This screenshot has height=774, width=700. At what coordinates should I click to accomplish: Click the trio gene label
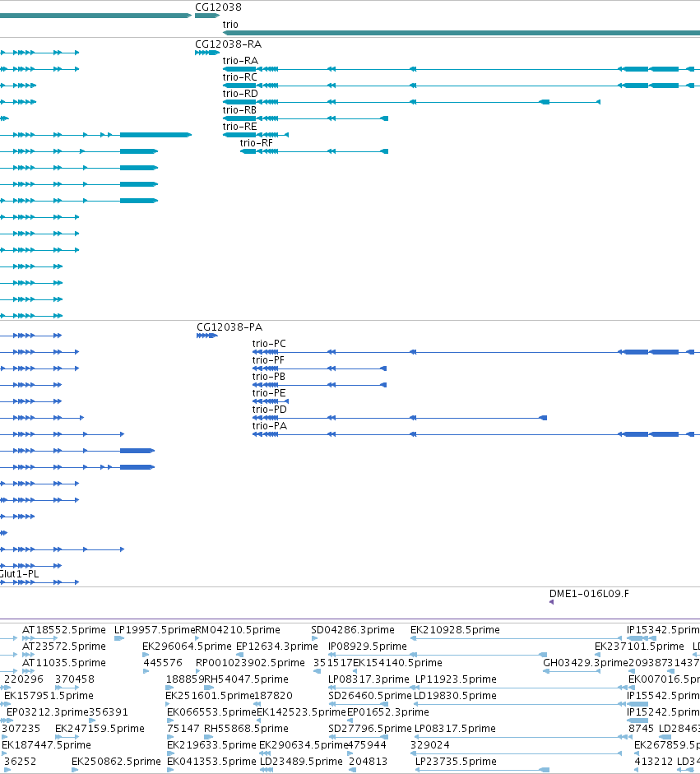coord(230,25)
